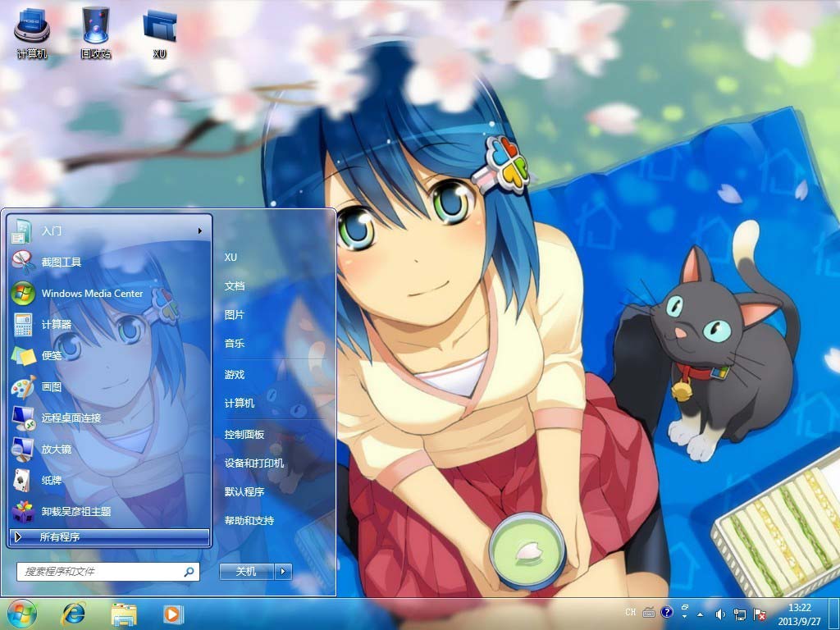Image resolution: width=840 pixels, height=630 pixels.
Task: Open the 计算机 desktop icon
Action: point(32,31)
